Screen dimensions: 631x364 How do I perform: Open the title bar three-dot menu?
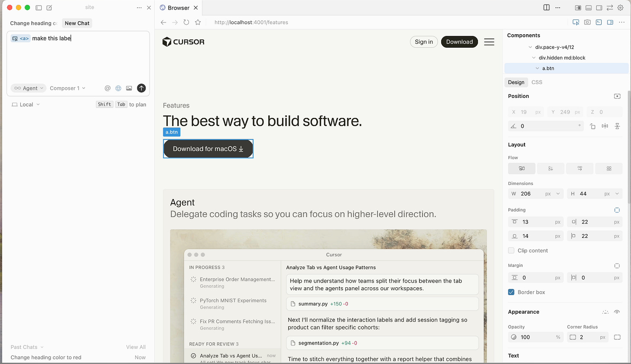(x=558, y=7)
